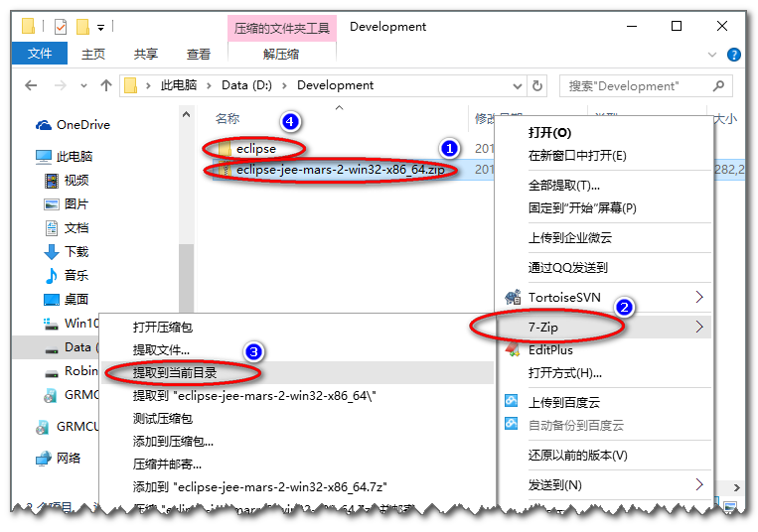Select the Robin drive in navigation pane
The height and width of the screenshot is (532, 758).
coord(72,371)
